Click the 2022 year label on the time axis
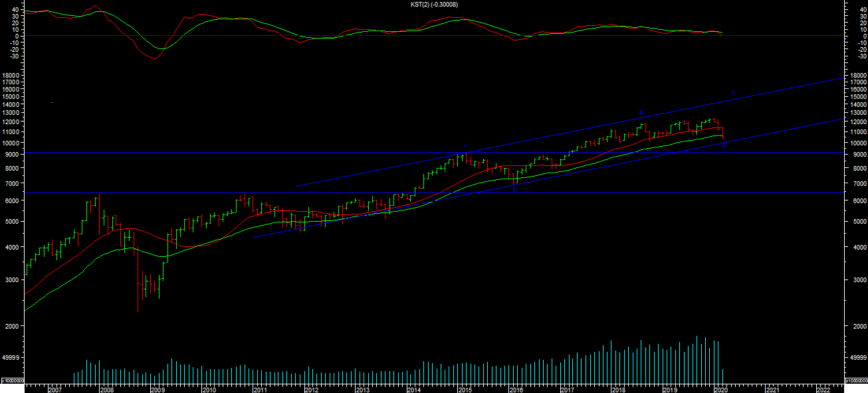The height and width of the screenshot is (393, 868). pos(822,389)
